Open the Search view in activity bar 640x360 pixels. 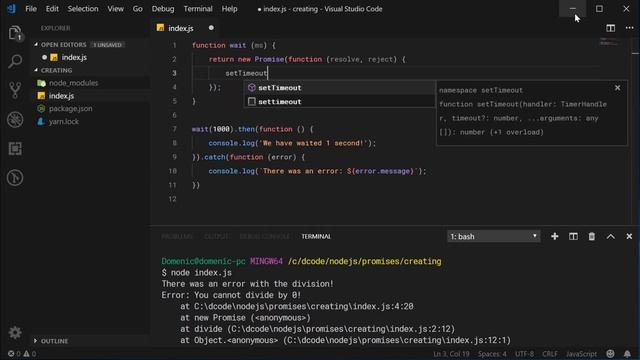tap(15, 61)
